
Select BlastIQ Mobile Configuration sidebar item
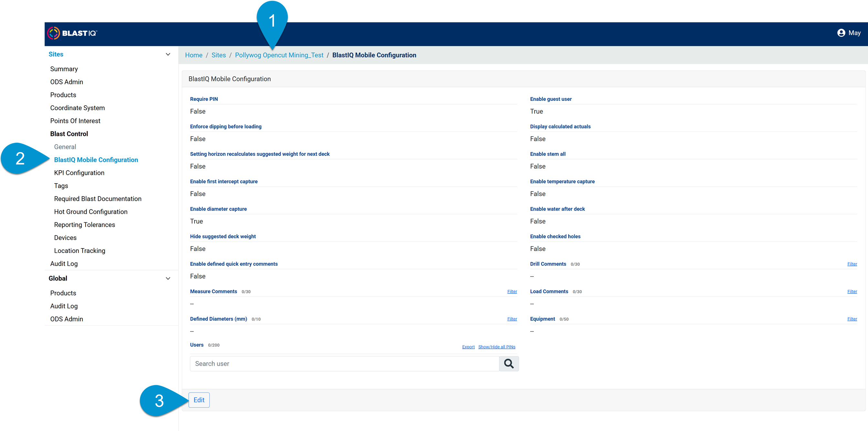coord(96,160)
